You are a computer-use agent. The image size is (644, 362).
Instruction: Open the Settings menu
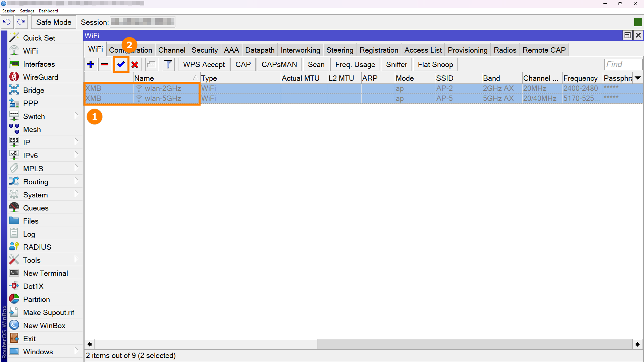click(27, 11)
